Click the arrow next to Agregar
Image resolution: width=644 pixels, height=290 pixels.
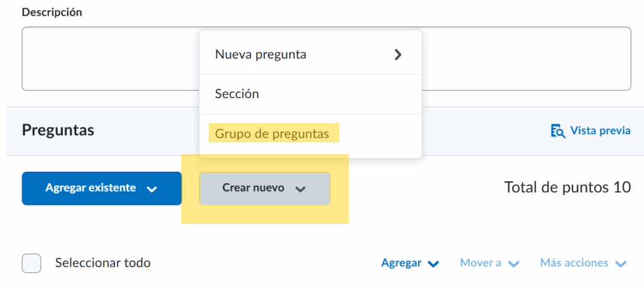pos(433,264)
